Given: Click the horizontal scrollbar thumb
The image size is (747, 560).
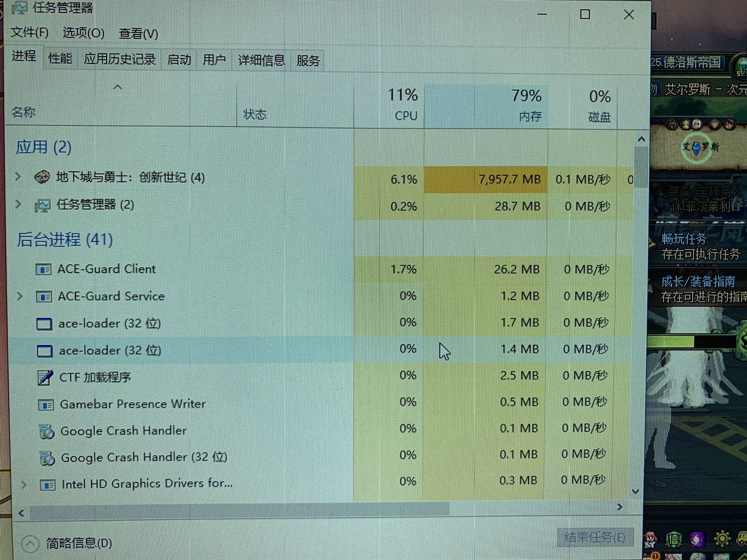Looking at the screenshot, I should pos(240,511).
